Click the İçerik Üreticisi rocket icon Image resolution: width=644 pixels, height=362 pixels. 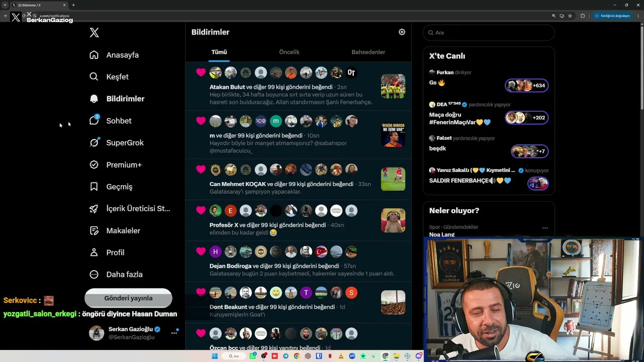point(94,209)
